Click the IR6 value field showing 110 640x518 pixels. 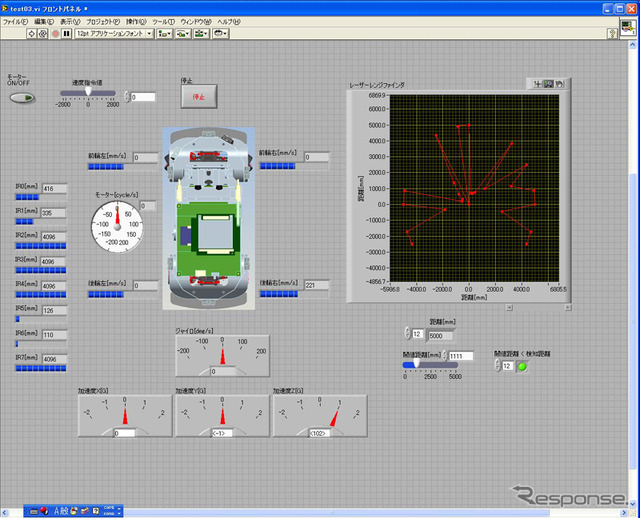(55, 335)
